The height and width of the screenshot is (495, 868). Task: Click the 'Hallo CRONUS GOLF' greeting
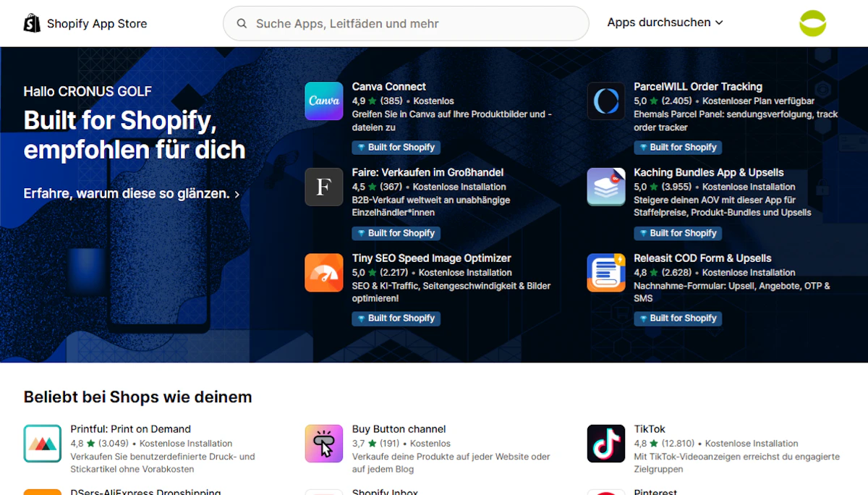point(88,92)
